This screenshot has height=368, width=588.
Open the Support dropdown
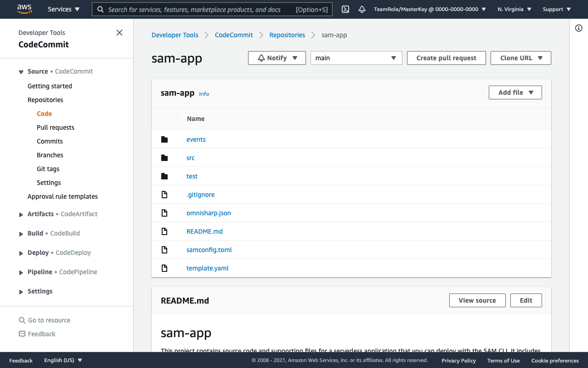pos(557,9)
